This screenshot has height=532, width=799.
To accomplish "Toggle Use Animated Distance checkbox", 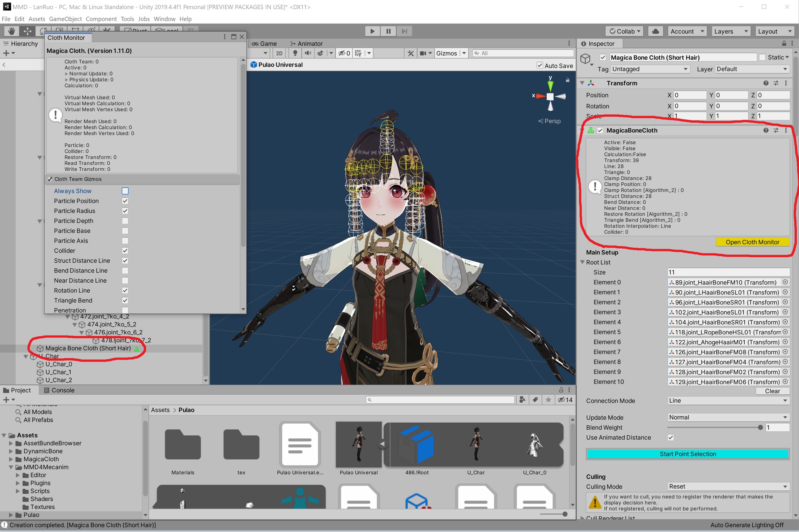I will coord(670,437).
